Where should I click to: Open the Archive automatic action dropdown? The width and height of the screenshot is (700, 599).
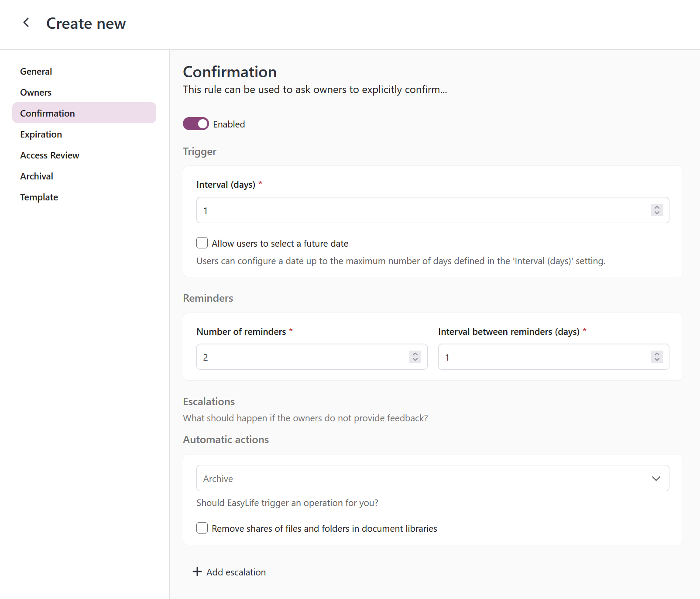[432, 478]
